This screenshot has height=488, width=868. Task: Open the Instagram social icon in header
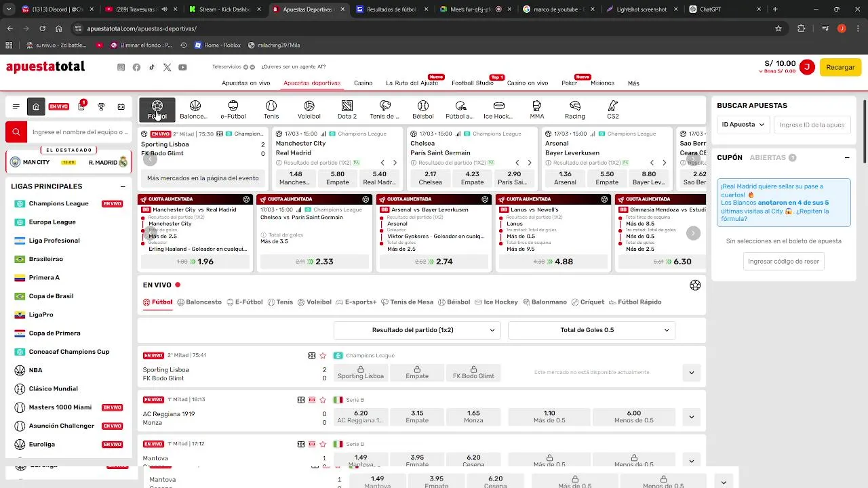pyautogui.click(x=121, y=67)
